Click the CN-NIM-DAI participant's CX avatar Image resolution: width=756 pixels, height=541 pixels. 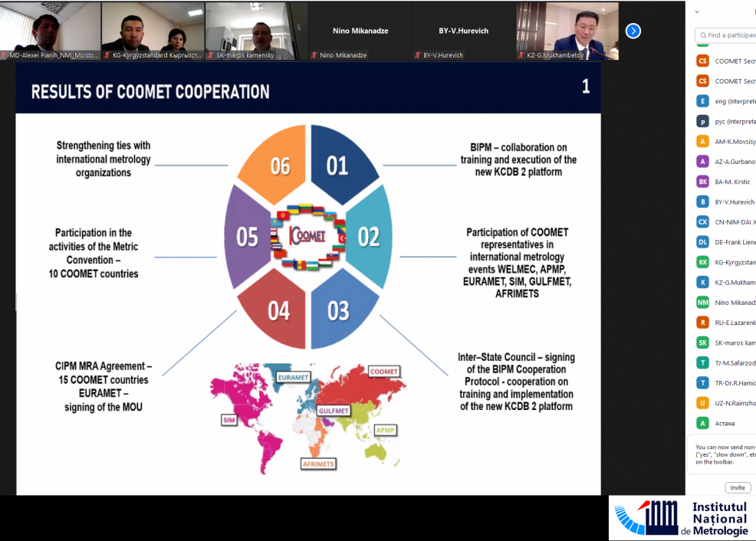[x=702, y=222]
